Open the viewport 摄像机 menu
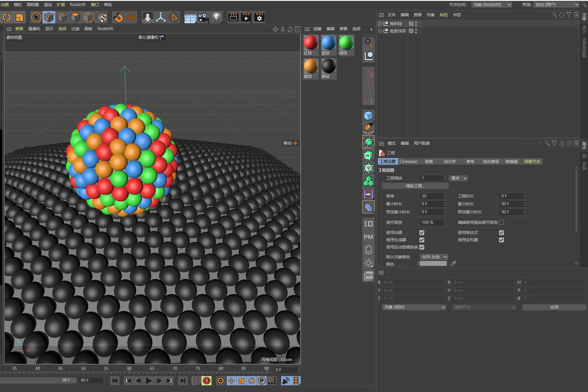The height and width of the screenshot is (392, 588). coord(34,29)
